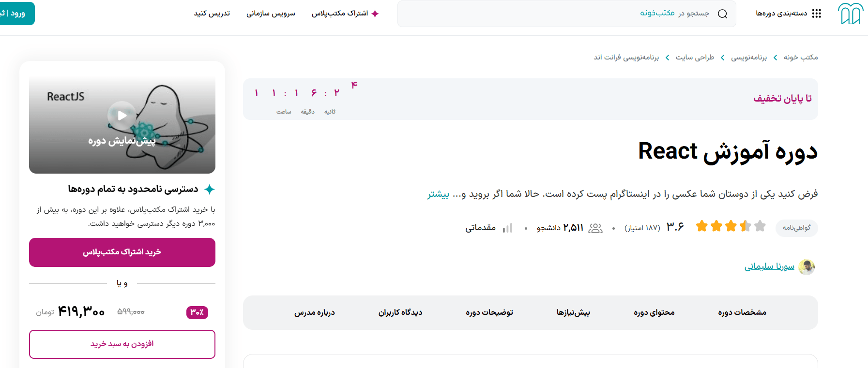Click the (۱۸۷ امتیاز) rating count

click(642, 228)
